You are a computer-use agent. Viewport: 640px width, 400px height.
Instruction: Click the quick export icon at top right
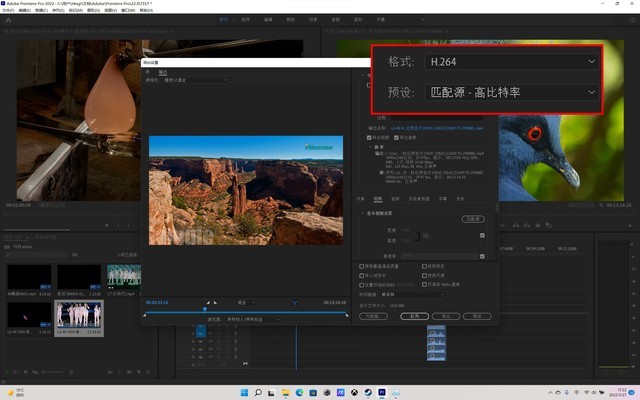click(632, 20)
